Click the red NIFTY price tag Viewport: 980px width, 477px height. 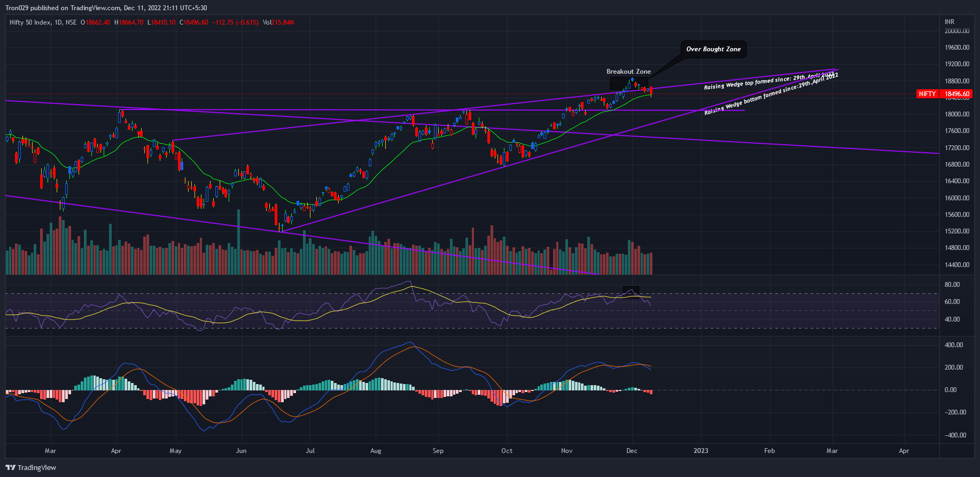point(928,94)
